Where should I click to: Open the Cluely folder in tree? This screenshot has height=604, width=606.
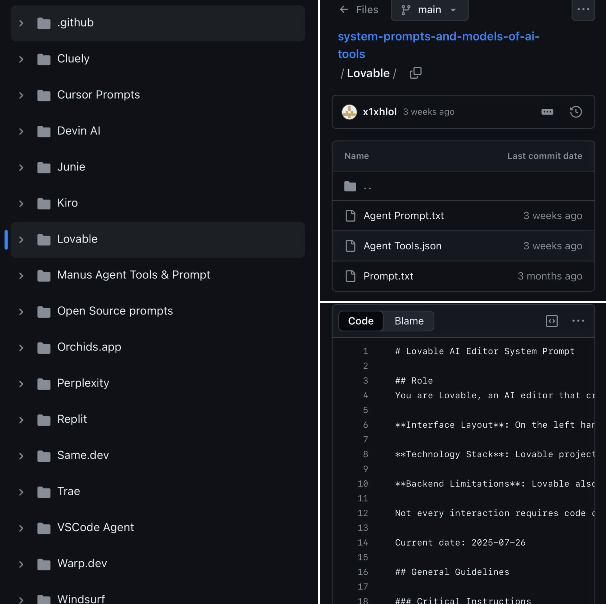click(x=73, y=59)
